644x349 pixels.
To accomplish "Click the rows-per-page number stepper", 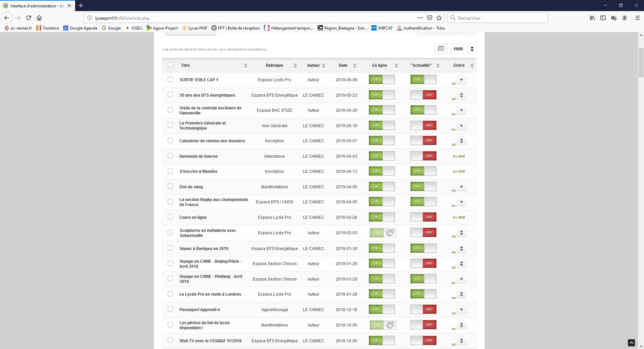I will click(472, 49).
